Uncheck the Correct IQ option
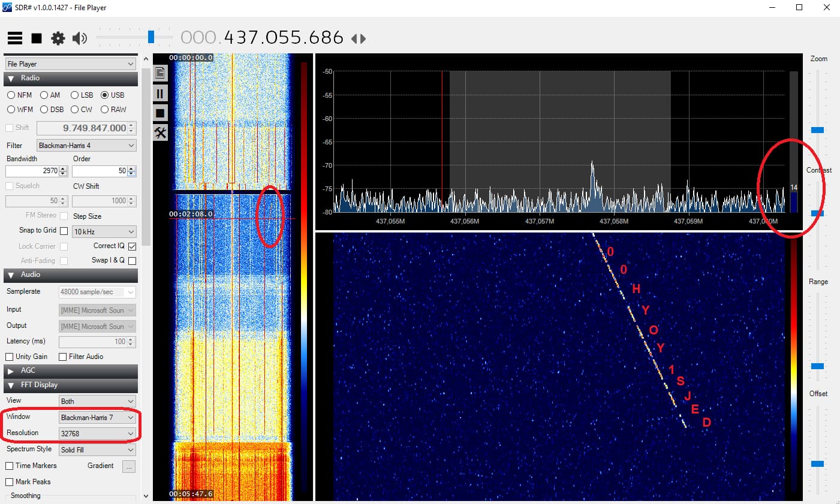Image resolution: width=840 pixels, height=504 pixels. pyautogui.click(x=132, y=246)
